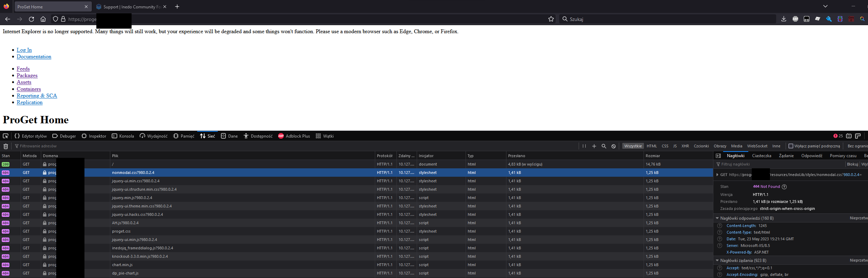
Task: Switch to Support Inedo Community browser tab
Action: [131, 7]
